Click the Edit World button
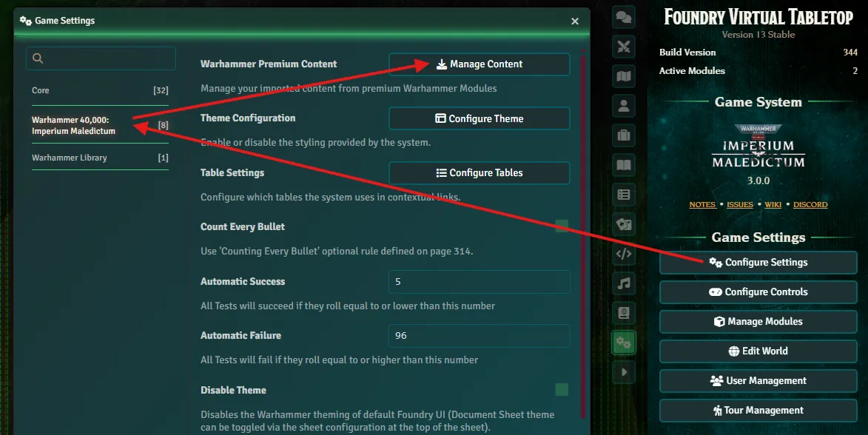This screenshot has width=868, height=435. (x=758, y=351)
